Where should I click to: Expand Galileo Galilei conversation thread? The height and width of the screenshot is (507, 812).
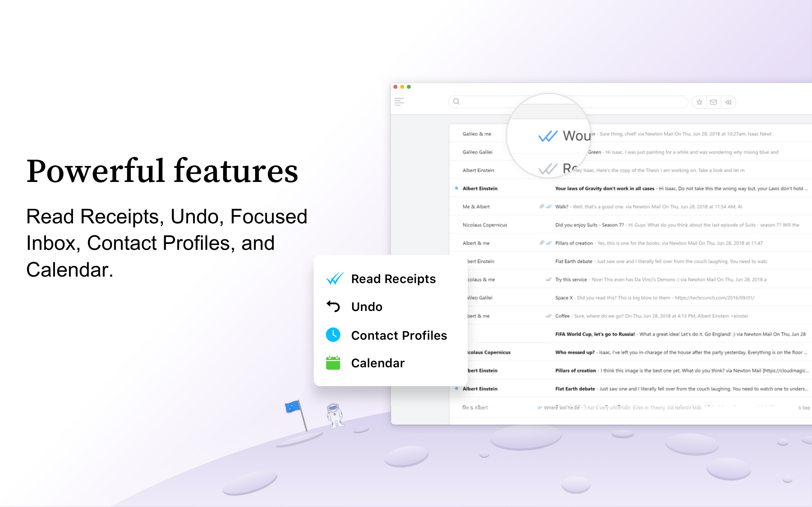pyautogui.click(x=478, y=152)
